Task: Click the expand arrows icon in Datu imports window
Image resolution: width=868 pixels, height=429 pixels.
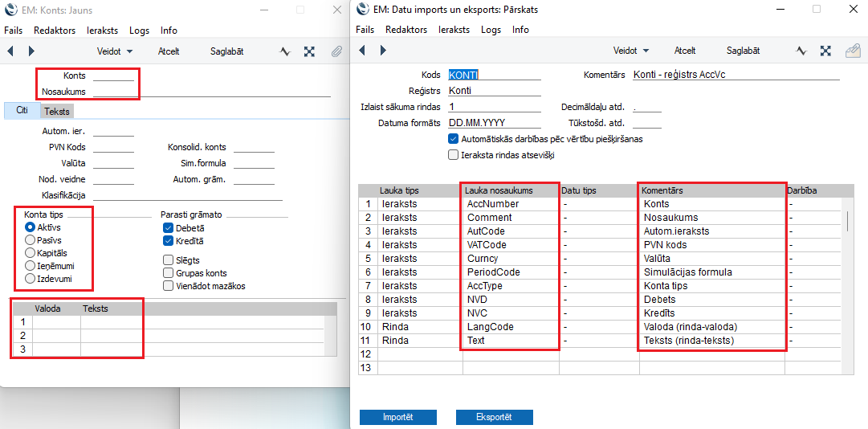Action: tap(825, 51)
